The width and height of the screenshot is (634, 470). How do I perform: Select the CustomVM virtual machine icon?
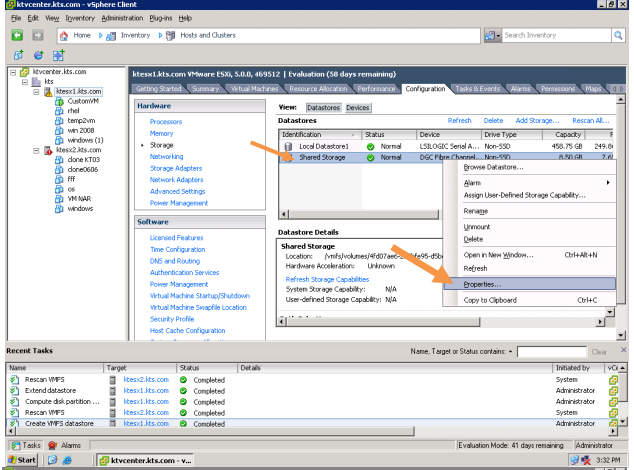pos(59,101)
